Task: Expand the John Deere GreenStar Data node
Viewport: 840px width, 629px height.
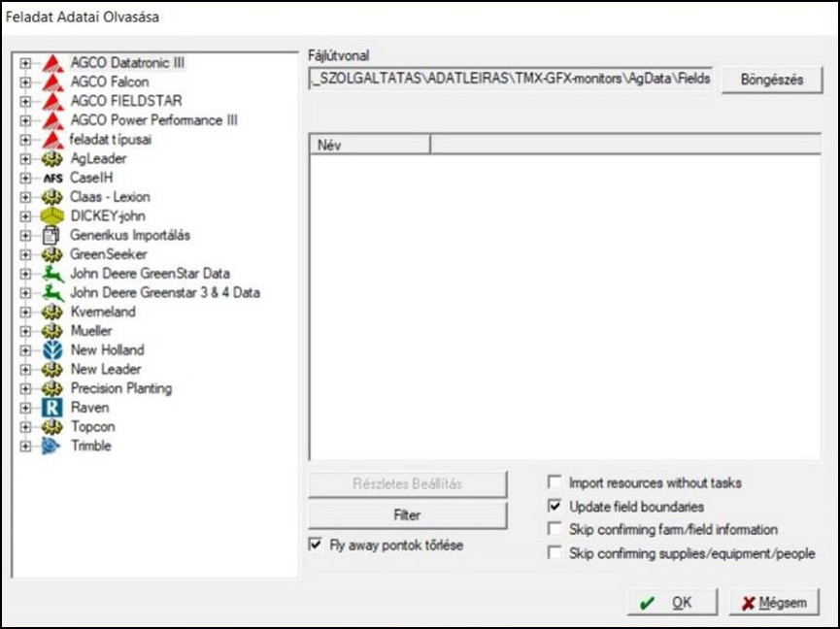Action: (24, 274)
